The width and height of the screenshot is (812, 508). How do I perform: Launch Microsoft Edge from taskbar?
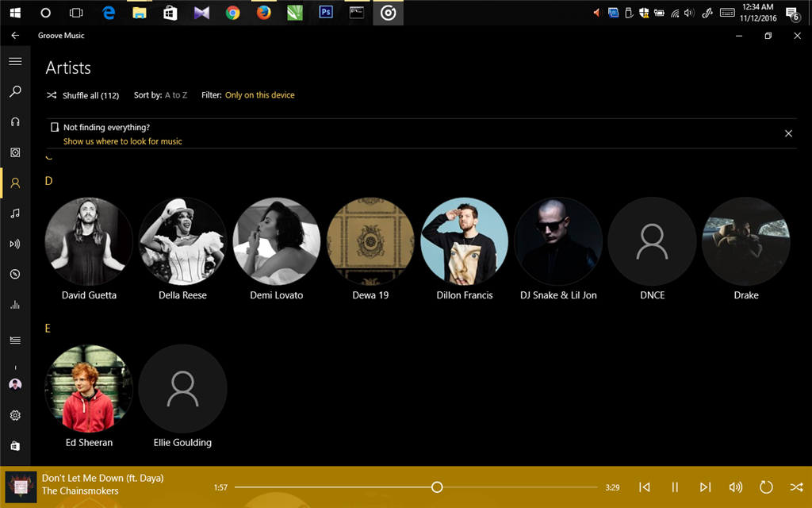click(x=108, y=13)
